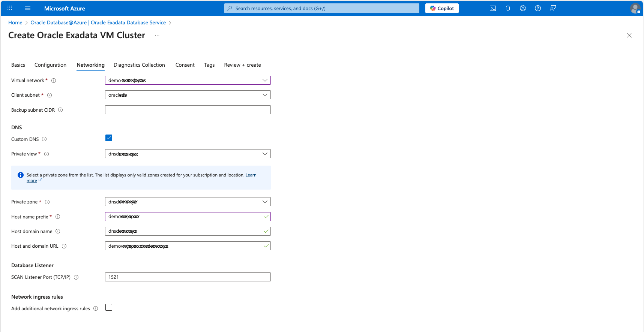The image size is (644, 332).
Task: Open portal settings gear
Action: click(523, 8)
